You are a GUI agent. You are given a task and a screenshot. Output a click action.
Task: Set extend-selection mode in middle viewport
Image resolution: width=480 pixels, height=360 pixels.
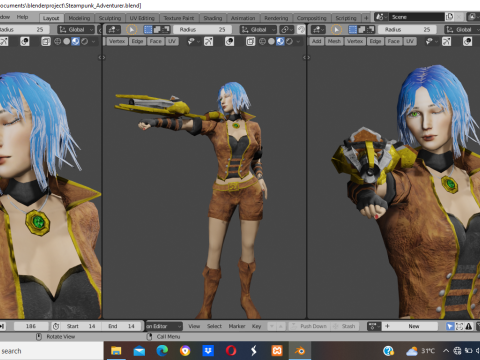coord(157,30)
